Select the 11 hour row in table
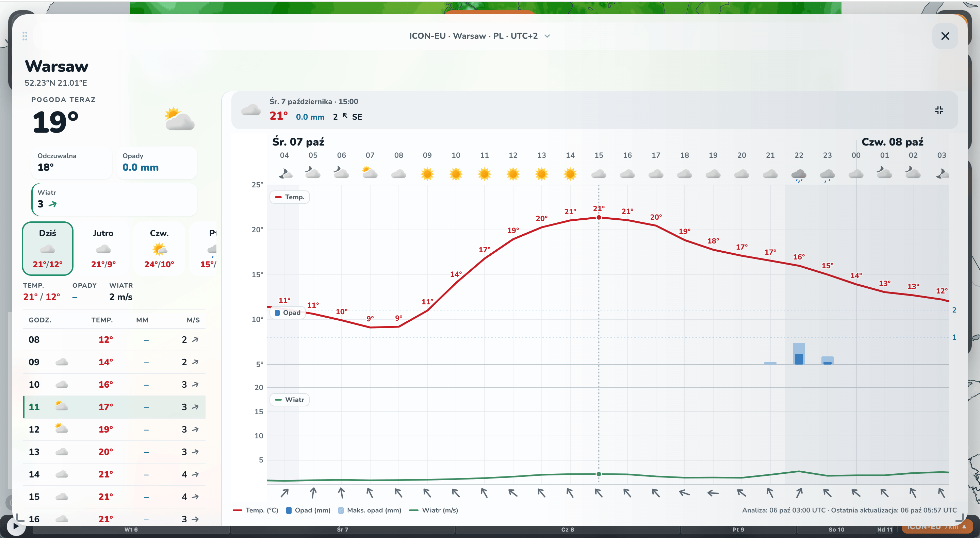Viewport: 980px width, 538px height. (114, 407)
